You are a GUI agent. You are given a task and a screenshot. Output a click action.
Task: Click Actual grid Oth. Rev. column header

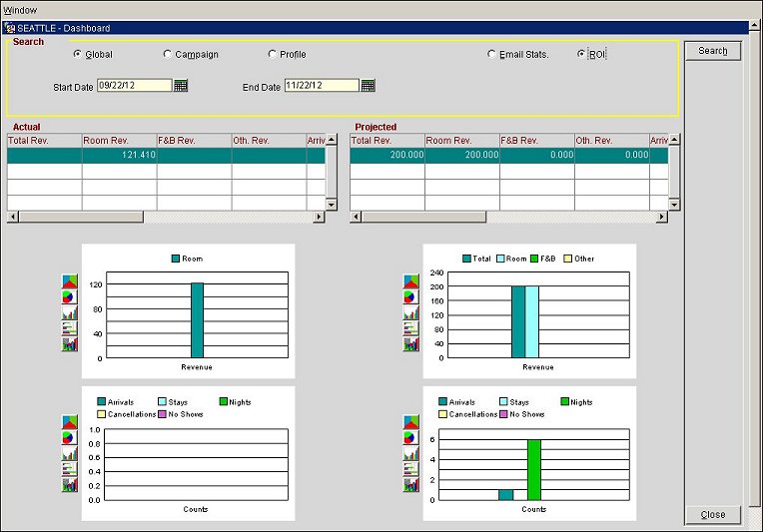pyautogui.click(x=269, y=141)
